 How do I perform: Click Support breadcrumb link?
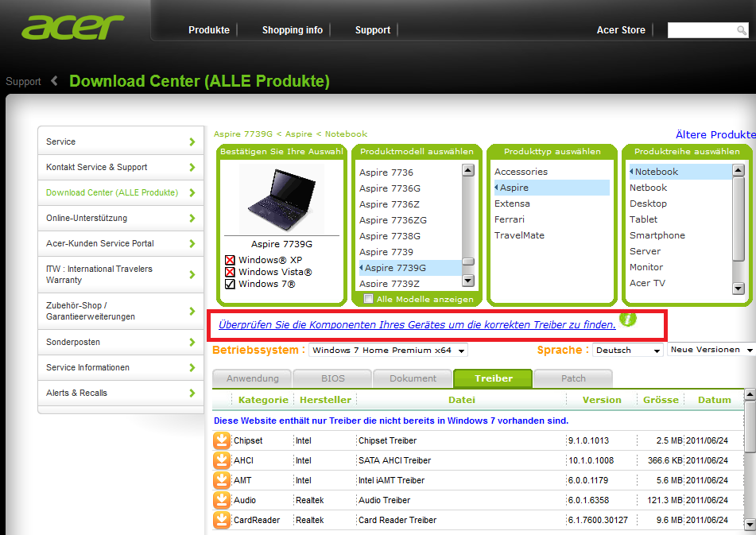(23, 81)
